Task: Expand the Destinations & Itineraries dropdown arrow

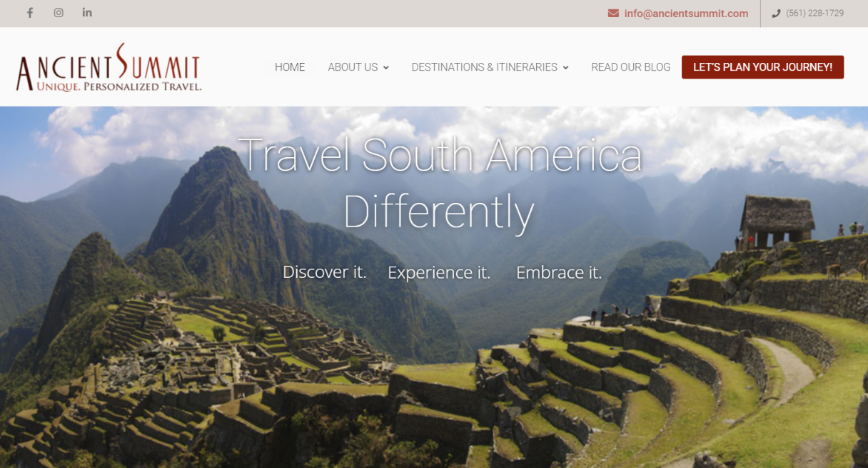Action: [566, 68]
